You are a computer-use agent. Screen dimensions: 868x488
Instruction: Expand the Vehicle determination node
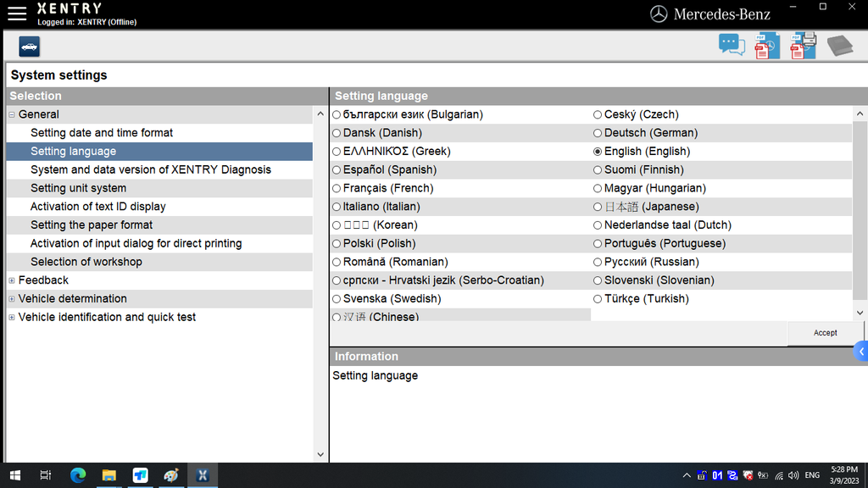(x=12, y=299)
